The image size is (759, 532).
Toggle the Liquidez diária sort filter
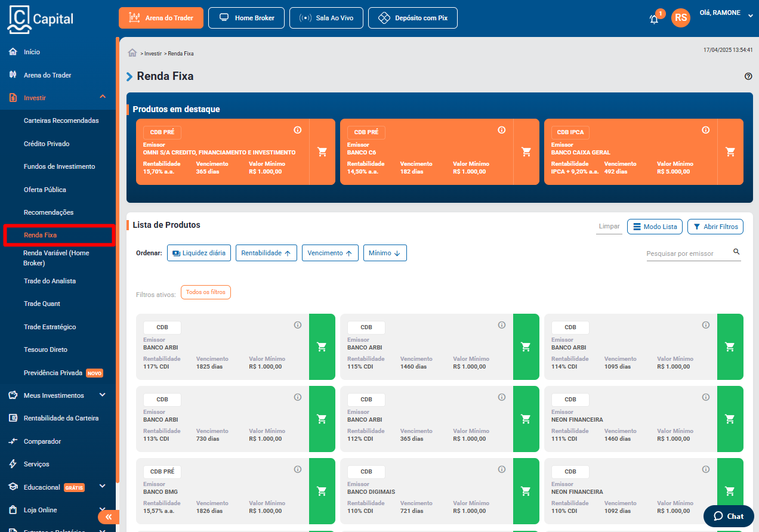(x=199, y=253)
